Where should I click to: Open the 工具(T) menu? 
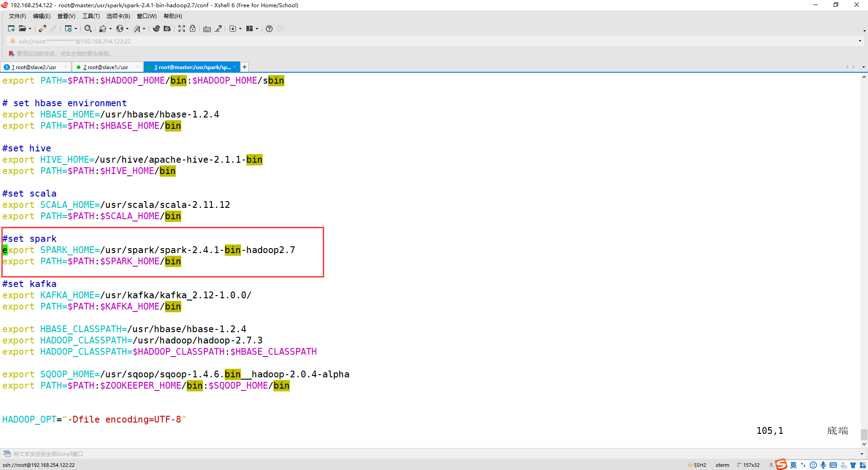coord(91,16)
